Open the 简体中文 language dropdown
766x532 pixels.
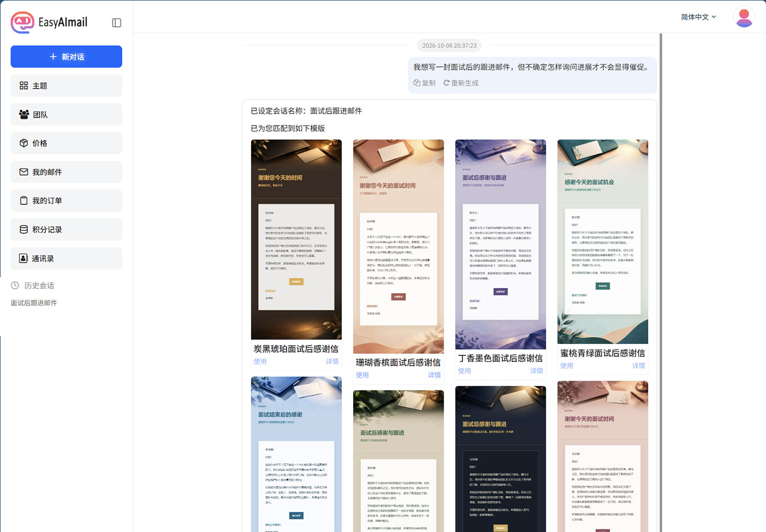698,17
